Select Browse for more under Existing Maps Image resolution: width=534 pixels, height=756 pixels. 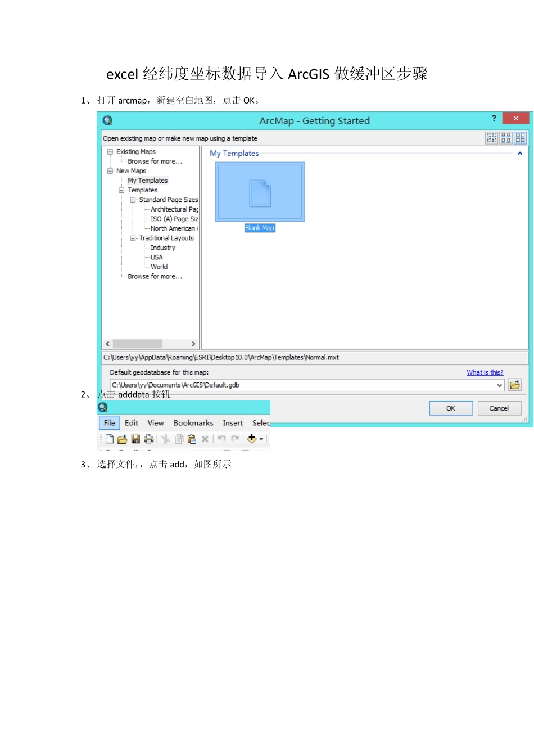coord(155,161)
